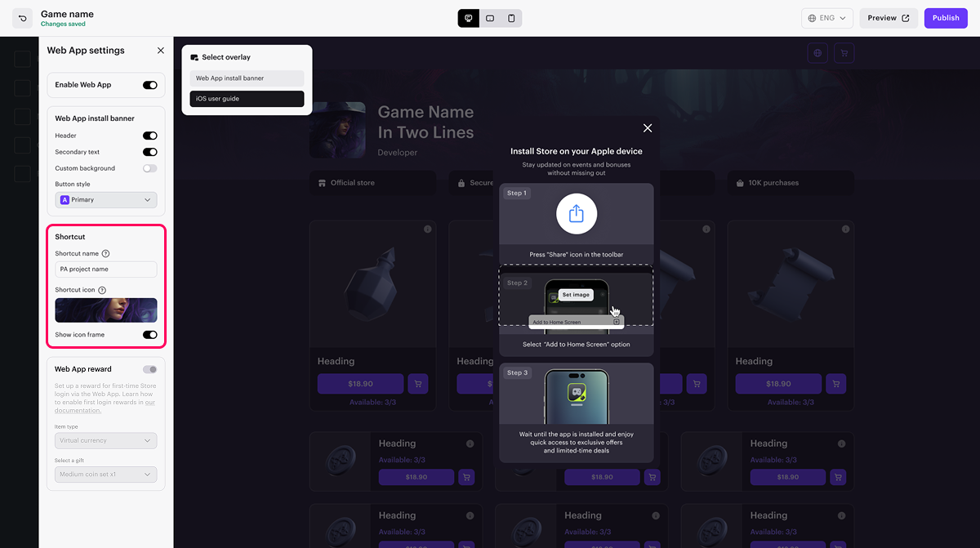Click the Share icon in Step 1
Screen dimensions: 980x548
[576, 214]
